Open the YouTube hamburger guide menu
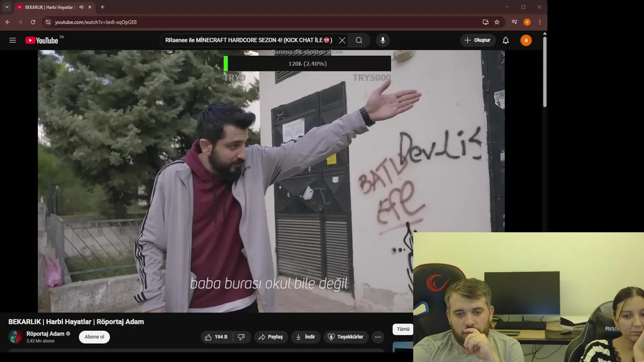Viewport: 644px width, 362px height. tap(13, 40)
